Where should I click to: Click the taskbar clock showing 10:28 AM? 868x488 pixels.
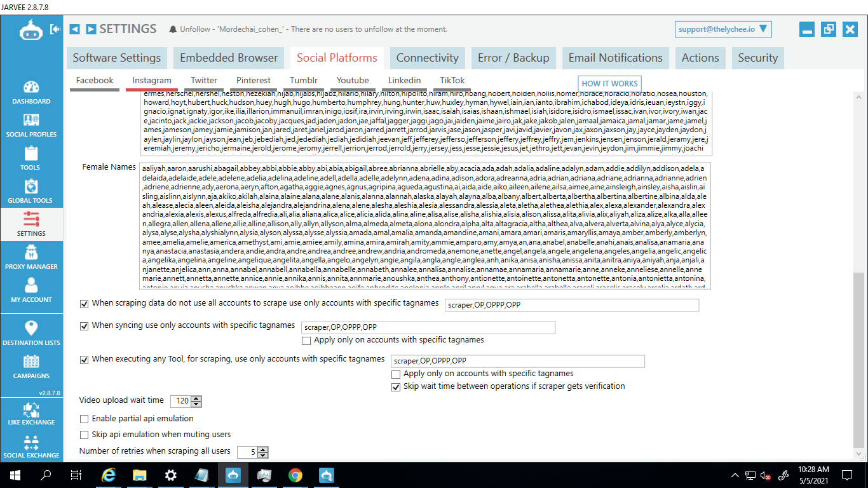click(813, 475)
